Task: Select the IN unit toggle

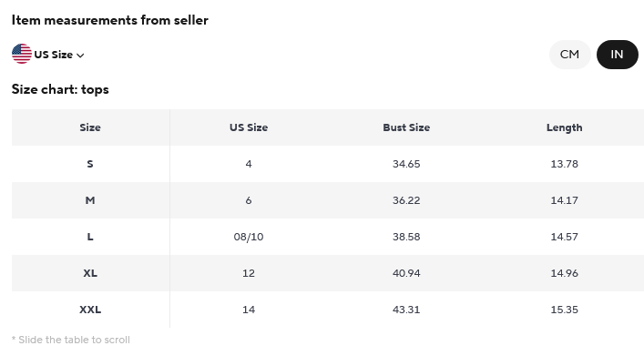Action: click(617, 55)
